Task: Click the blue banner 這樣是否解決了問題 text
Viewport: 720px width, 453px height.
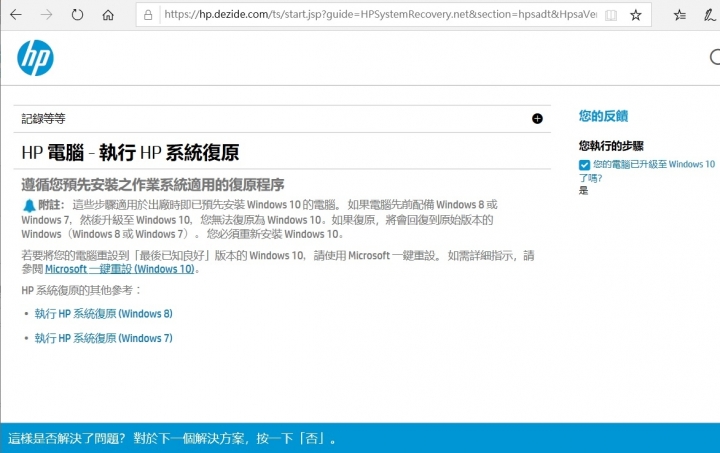Action: (172, 438)
